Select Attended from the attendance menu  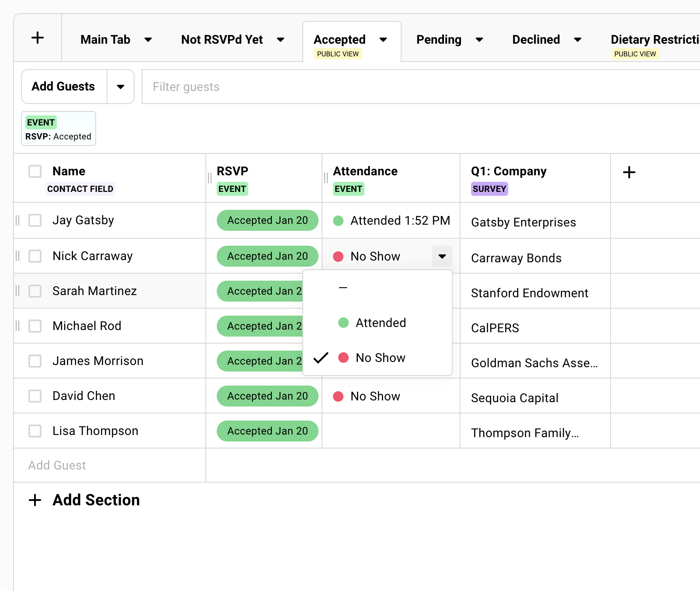(381, 323)
